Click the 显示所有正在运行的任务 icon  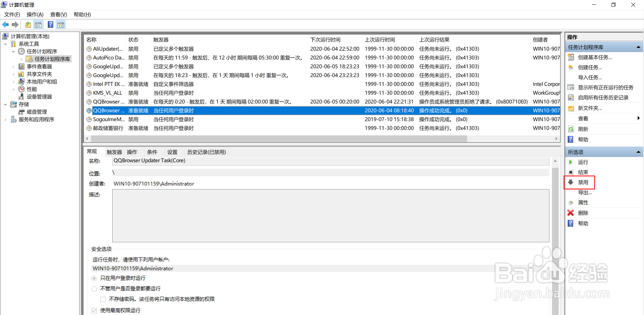(571, 88)
